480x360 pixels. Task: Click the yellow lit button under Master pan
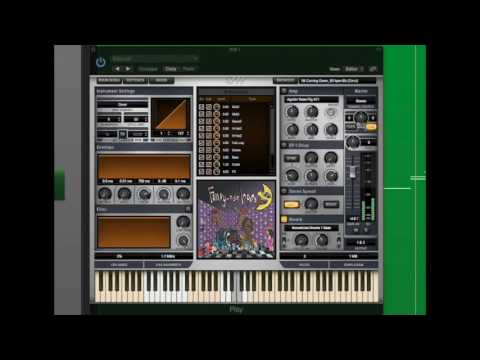point(371,127)
